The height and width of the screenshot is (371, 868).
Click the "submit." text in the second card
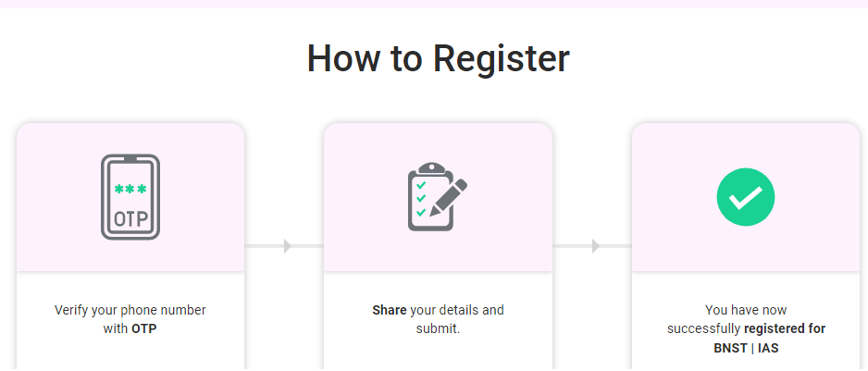coord(438,328)
